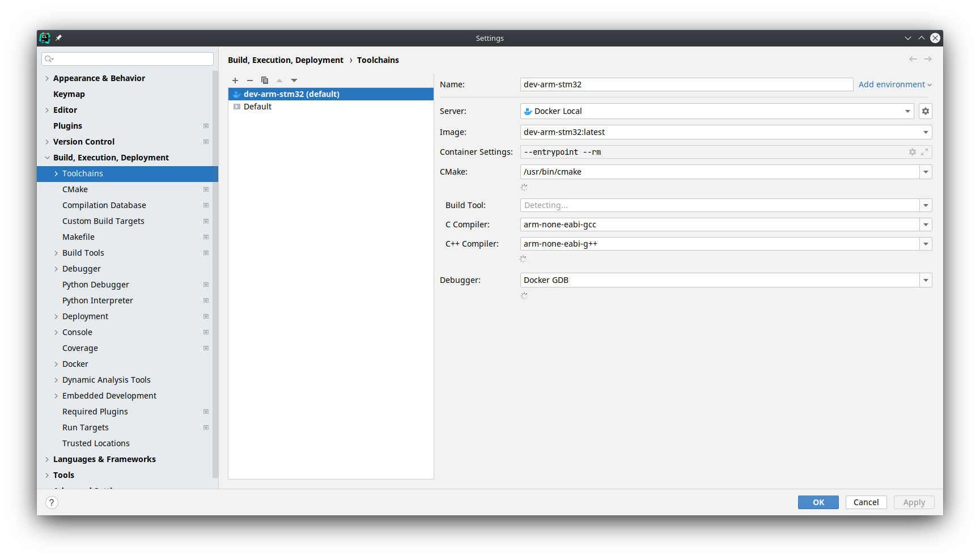Expand the Editor section
Viewport: 980px width, 559px height.
(47, 110)
